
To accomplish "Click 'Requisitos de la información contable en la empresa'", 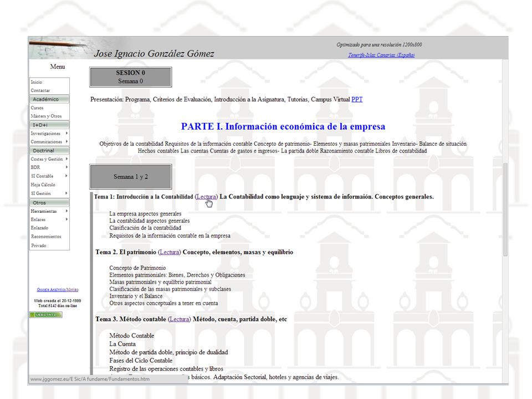I will pos(170,236).
